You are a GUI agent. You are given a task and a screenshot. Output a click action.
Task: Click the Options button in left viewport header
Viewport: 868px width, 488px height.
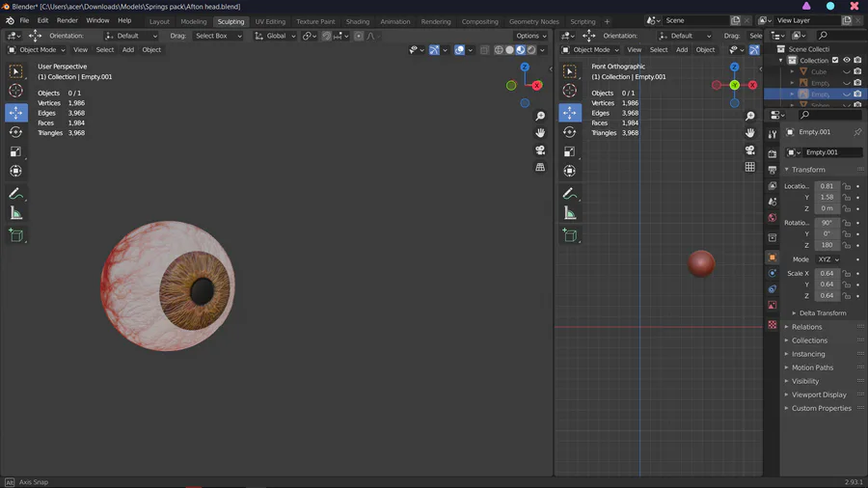(530, 36)
